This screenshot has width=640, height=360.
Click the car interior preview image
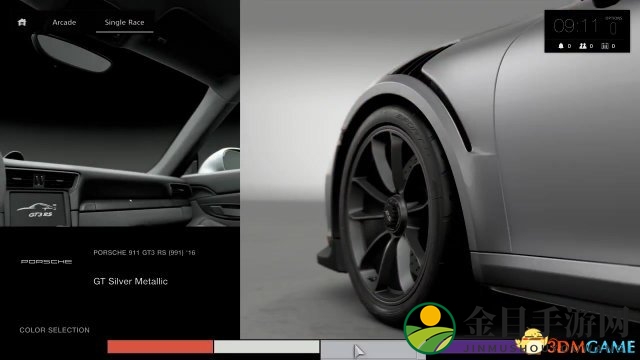click(x=120, y=113)
